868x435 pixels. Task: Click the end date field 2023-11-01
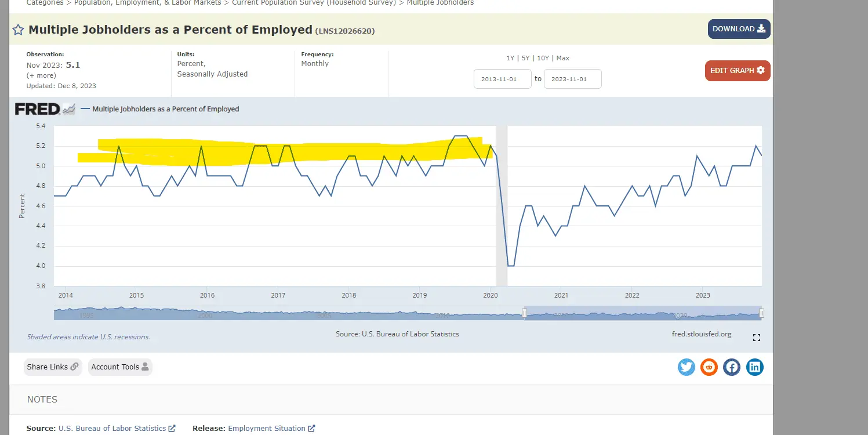(572, 79)
